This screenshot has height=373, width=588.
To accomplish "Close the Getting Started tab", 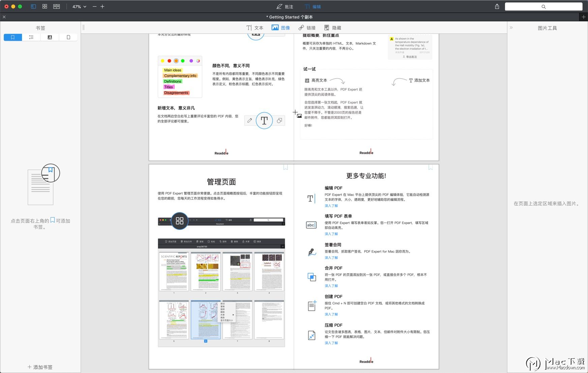I will pos(4,17).
